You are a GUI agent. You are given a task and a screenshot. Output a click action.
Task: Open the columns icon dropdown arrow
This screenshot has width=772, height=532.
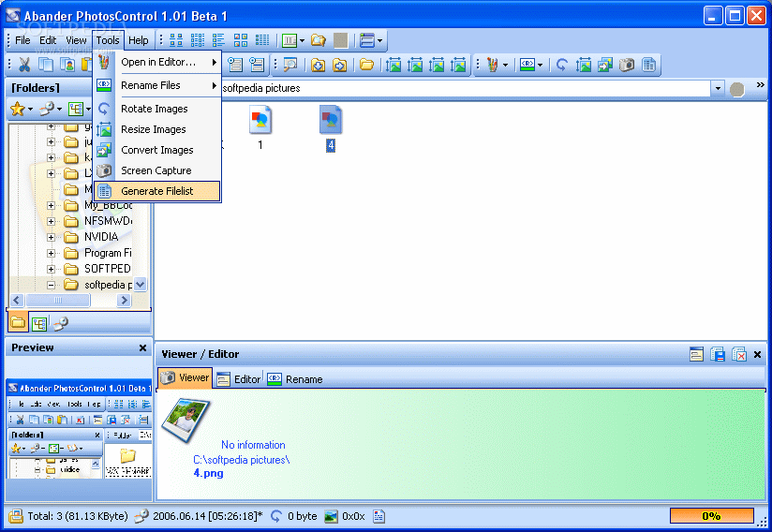(x=303, y=41)
